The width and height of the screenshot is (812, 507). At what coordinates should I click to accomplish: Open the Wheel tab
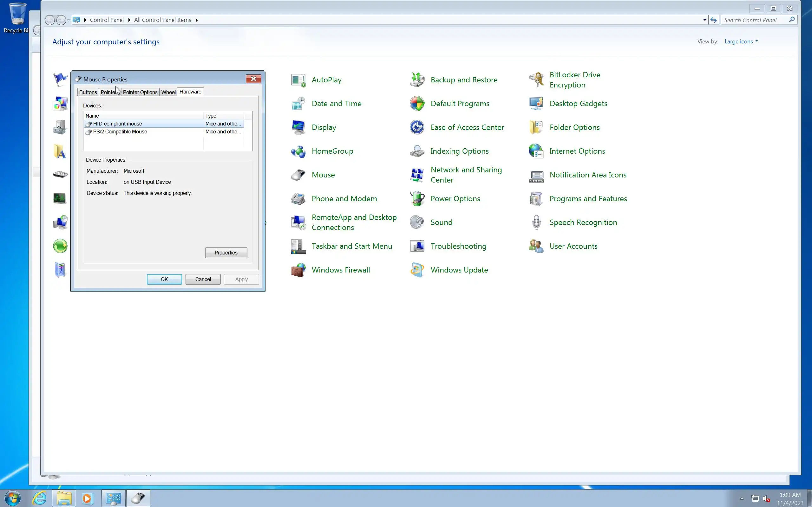coord(168,92)
